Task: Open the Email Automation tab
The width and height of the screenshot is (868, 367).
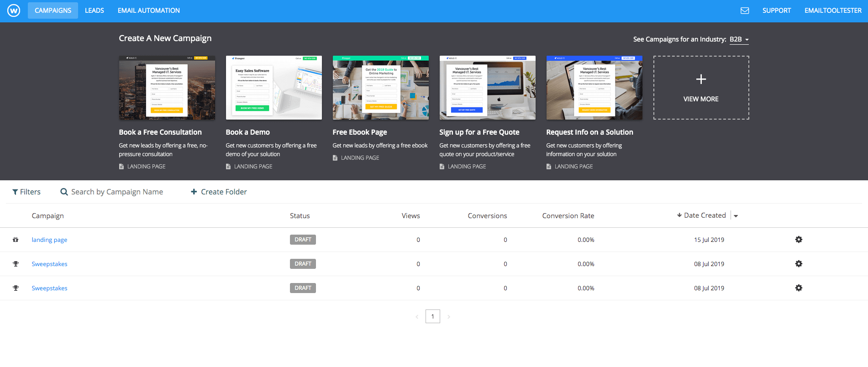Action: 149,10
